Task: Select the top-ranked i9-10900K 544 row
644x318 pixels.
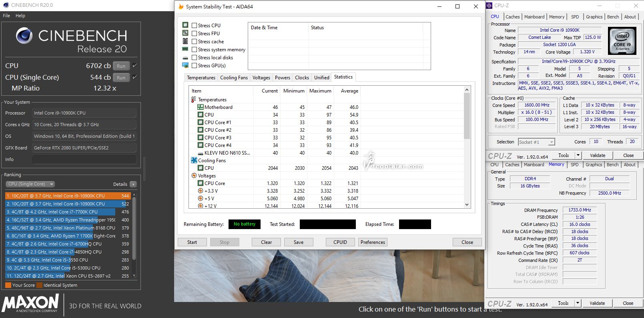Action: click(68, 196)
